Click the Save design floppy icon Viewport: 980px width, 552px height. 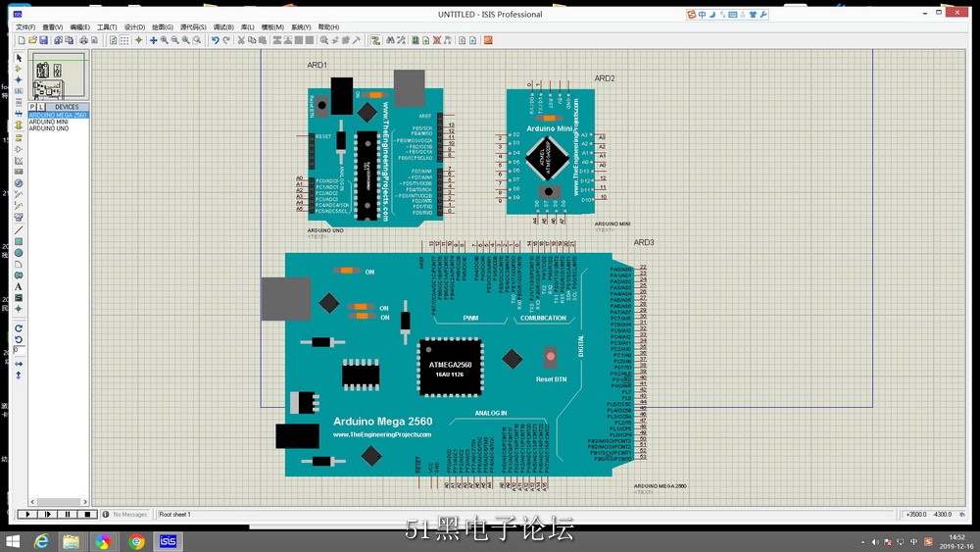[x=44, y=40]
